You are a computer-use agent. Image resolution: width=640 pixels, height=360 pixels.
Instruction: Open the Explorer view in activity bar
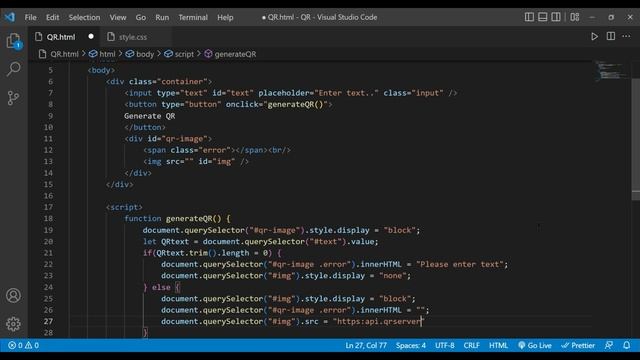point(13,41)
